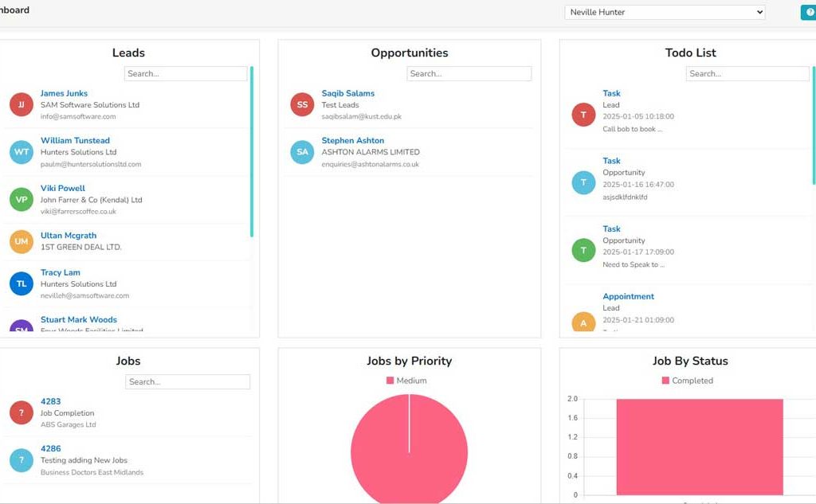Select the SS avatar for Saqib Salams
Viewport: 816px width, 504px height.
(x=301, y=104)
